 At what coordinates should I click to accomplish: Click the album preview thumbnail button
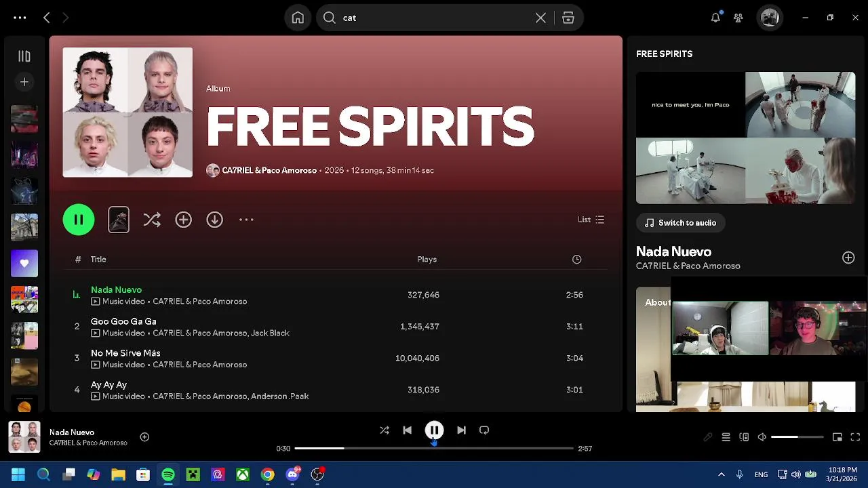pos(119,220)
